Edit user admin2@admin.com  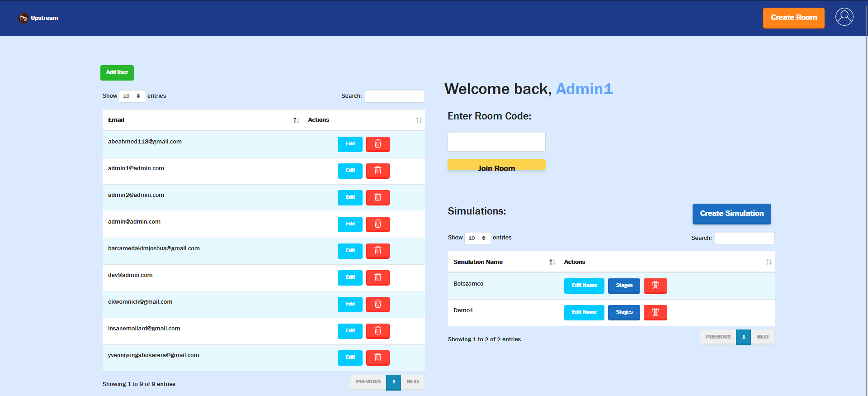(350, 197)
